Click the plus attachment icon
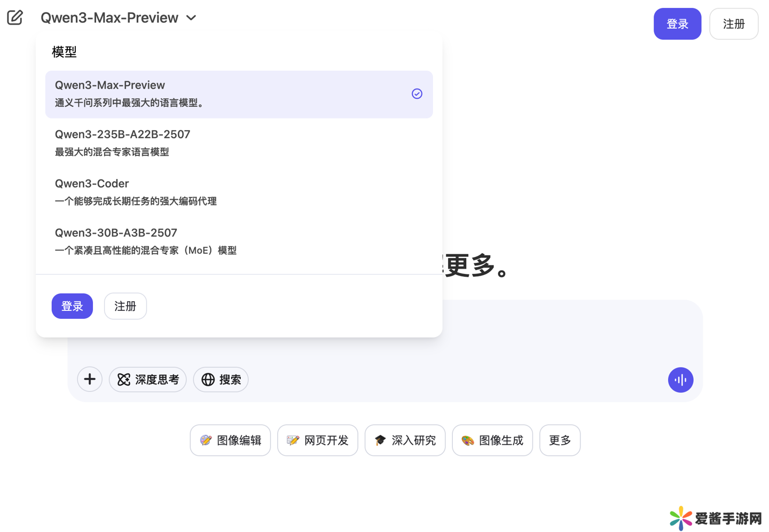The height and width of the screenshot is (532, 769). click(90, 379)
